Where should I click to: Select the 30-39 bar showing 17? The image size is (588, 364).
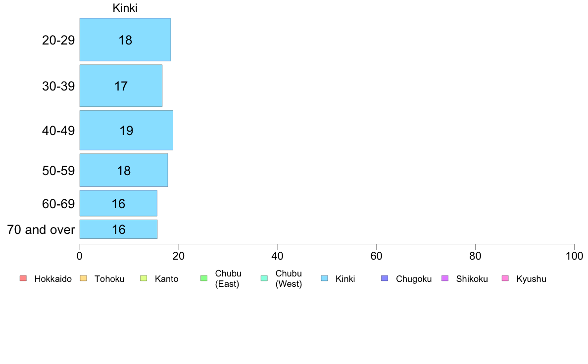coord(121,86)
